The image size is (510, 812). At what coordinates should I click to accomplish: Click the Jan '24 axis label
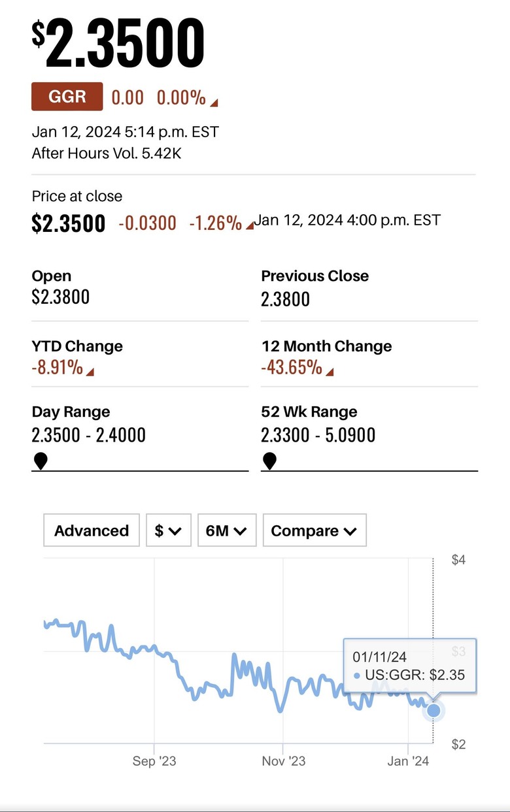[x=408, y=762]
